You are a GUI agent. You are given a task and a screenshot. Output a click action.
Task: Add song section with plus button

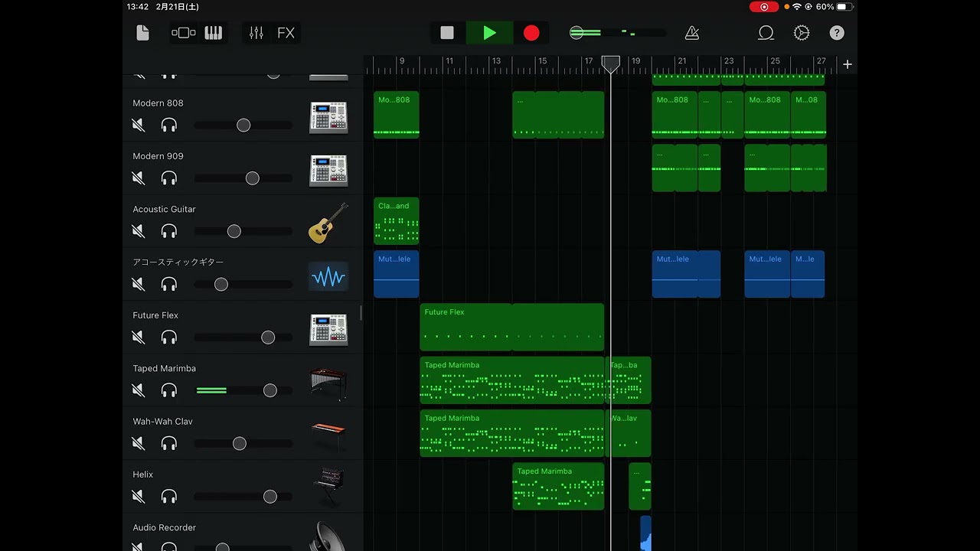pyautogui.click(x=847, y=64)
